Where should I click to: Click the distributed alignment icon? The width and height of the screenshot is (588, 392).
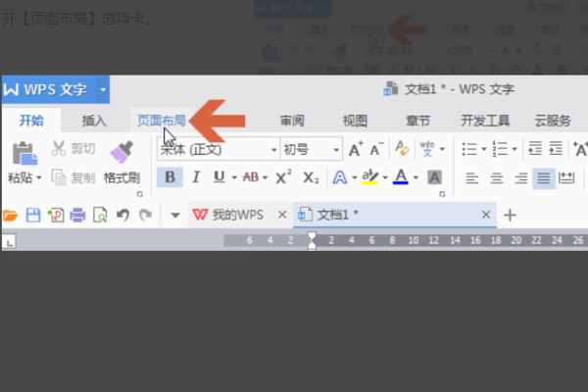point(566,177)
